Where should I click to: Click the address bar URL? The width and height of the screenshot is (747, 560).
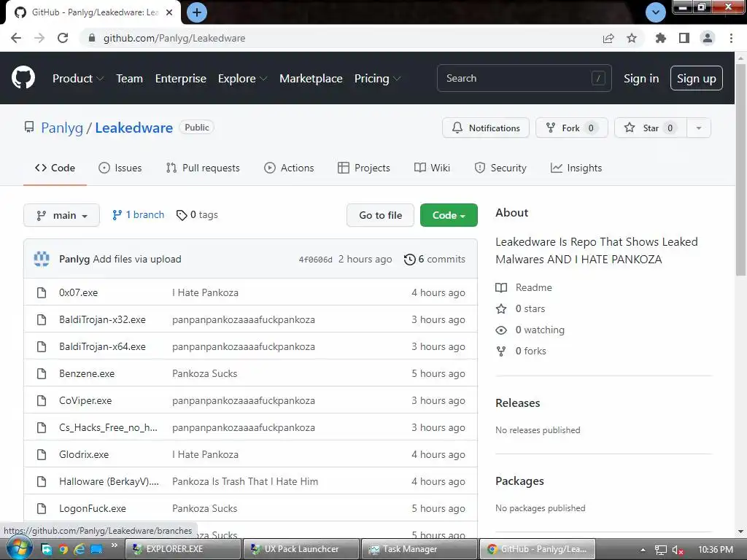[x=174, y=38]
